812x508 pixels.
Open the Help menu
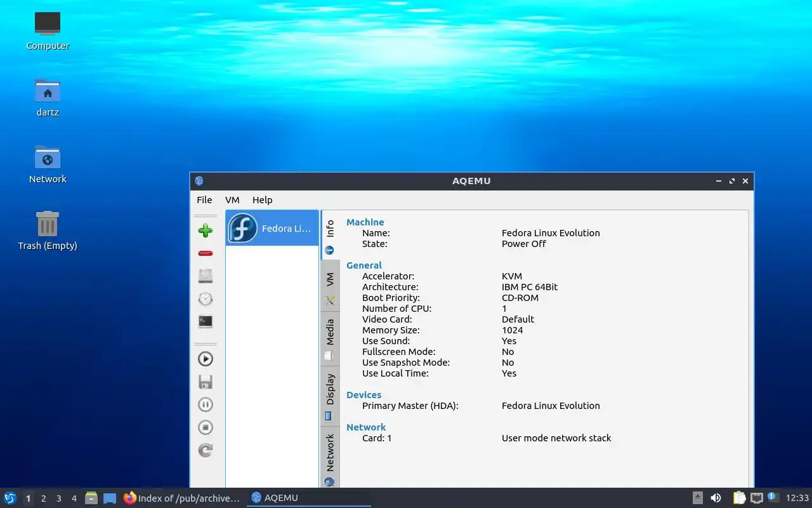(x=262, y=199)
